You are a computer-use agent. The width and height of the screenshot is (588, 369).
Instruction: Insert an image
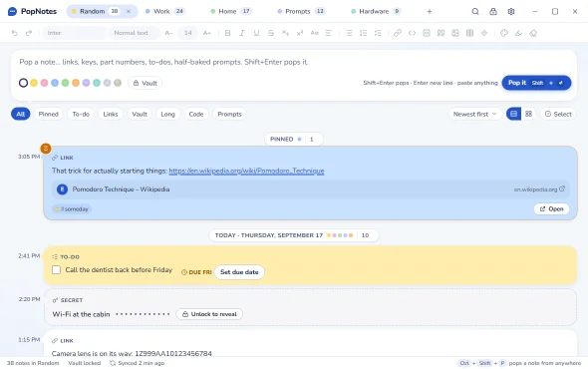click(x=455, y=33)
